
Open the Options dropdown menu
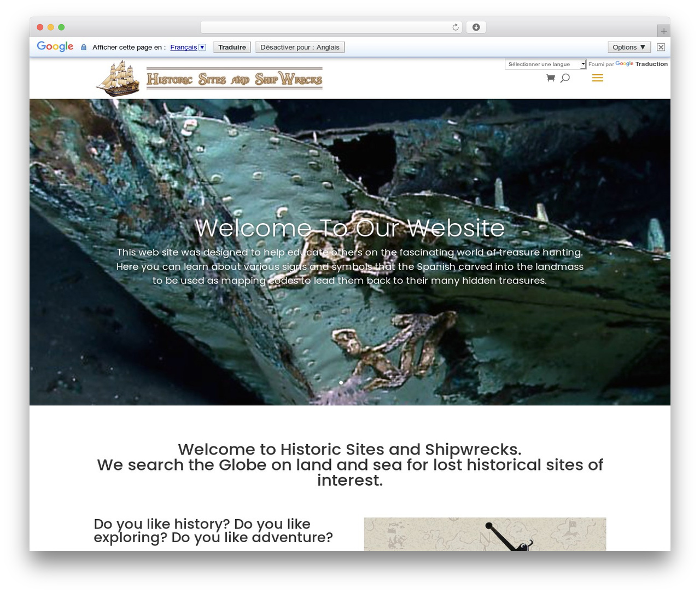click(629, 47)
